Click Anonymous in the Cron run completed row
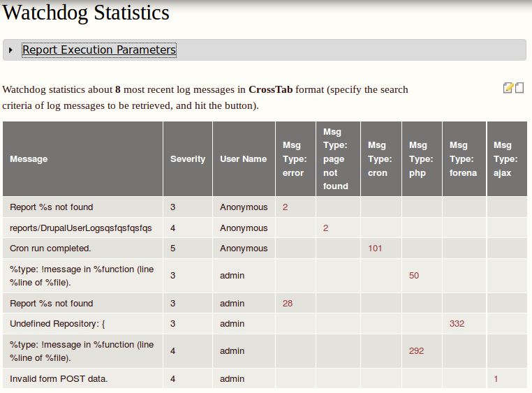Image resolution: width=532 pixels, height=393 pixels. coord(244,249)
